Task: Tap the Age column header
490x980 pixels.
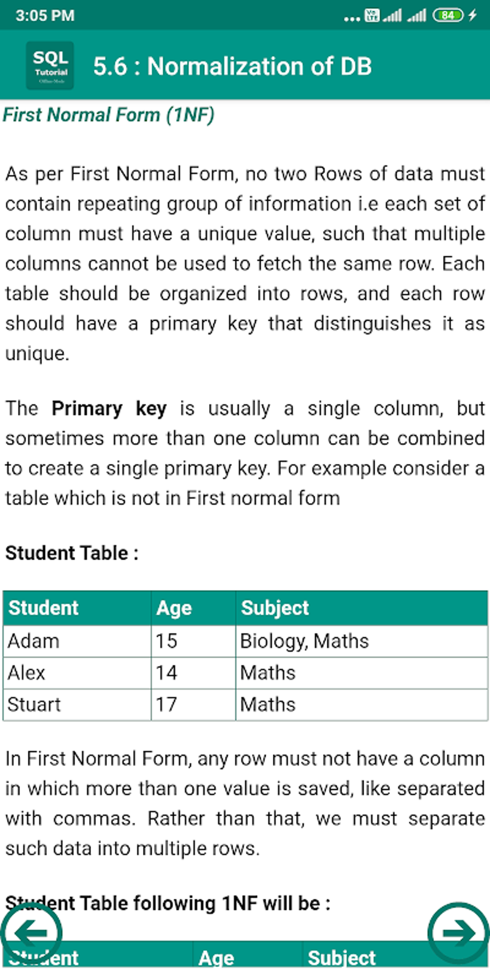Action: pyautogui.click(x=174, y=608)
